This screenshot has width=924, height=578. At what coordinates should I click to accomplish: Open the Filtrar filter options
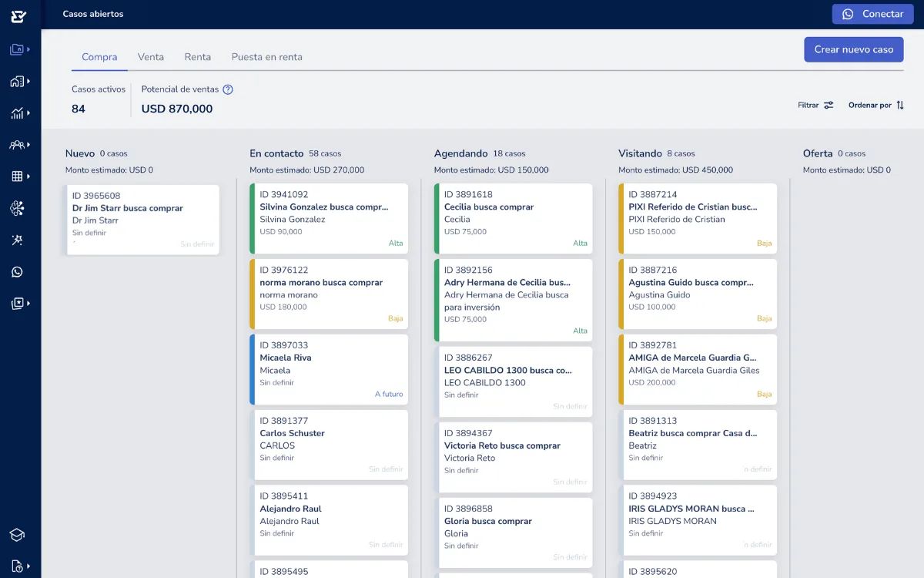[x=815, y=105]
